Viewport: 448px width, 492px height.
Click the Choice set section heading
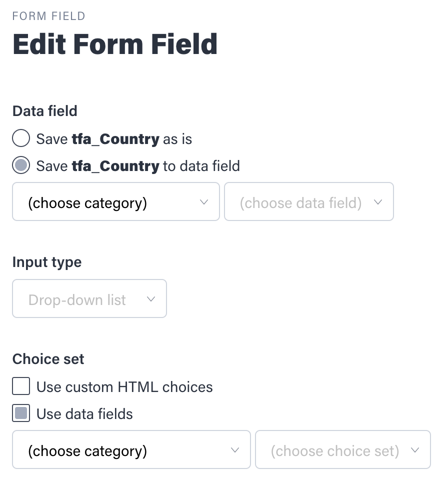(48, 359)
